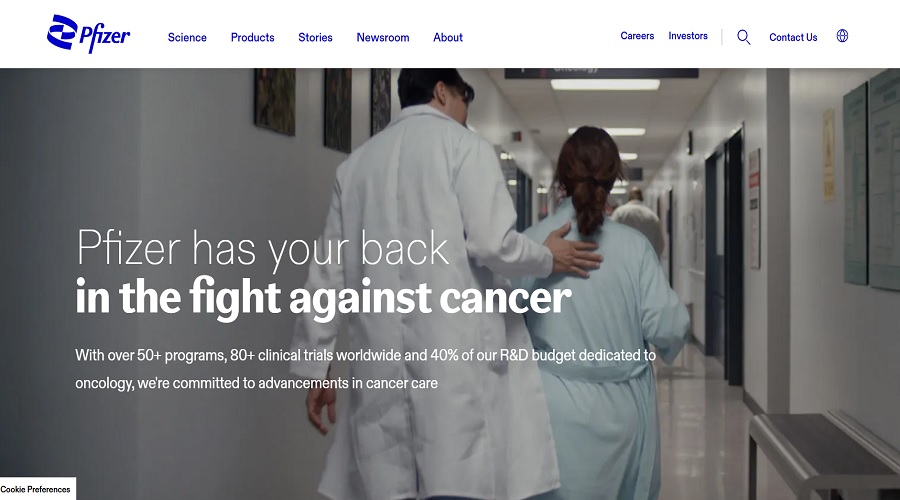Screen dimensions: 900x500
Task: Click the Pfizer swirl emblem
Action: (62, 32)
